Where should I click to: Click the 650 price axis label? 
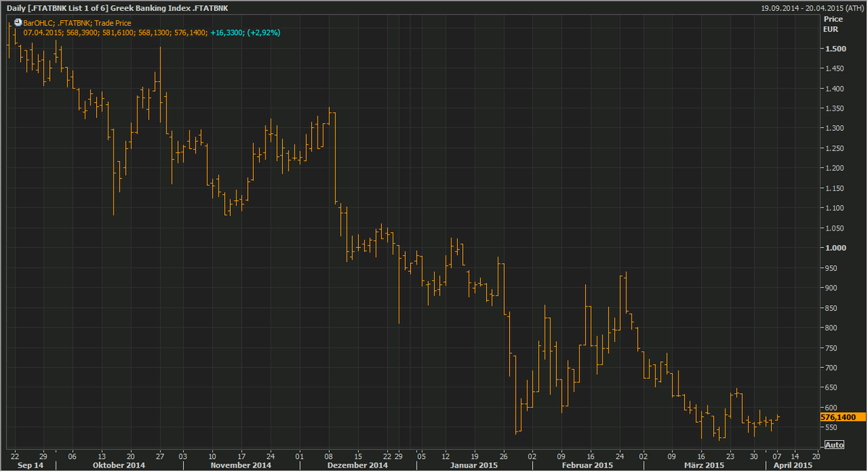tap(832, 387)
